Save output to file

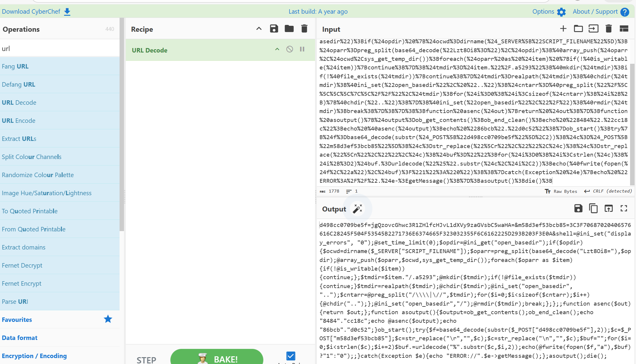click(578, 209)
